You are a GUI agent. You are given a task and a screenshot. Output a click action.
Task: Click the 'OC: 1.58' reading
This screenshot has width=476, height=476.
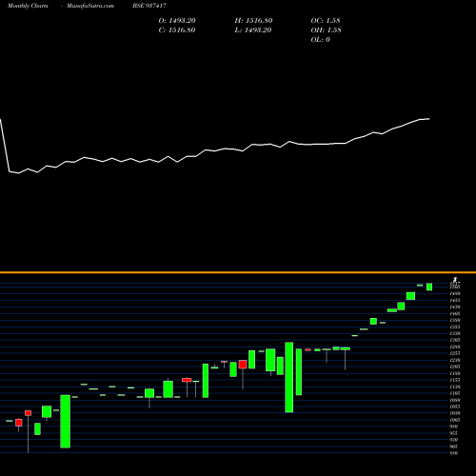[x=326, y=21]
